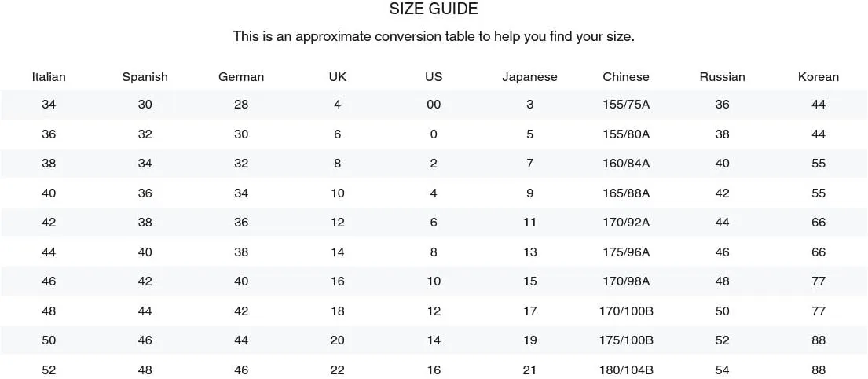Click Japanese size 11 cell
This screenshot has height=379, width=868.
pos(529,223)
